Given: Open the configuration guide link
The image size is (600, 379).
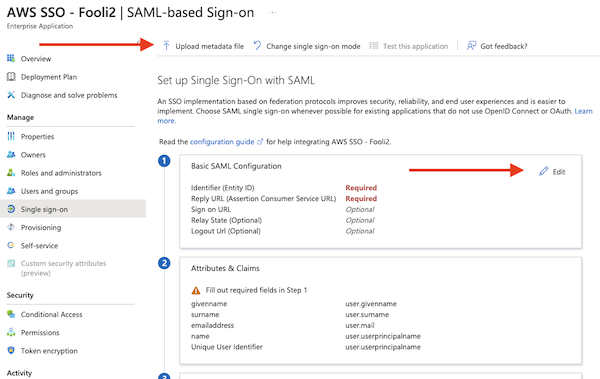Looking at the screenshot, I should (x=222, y=142).
